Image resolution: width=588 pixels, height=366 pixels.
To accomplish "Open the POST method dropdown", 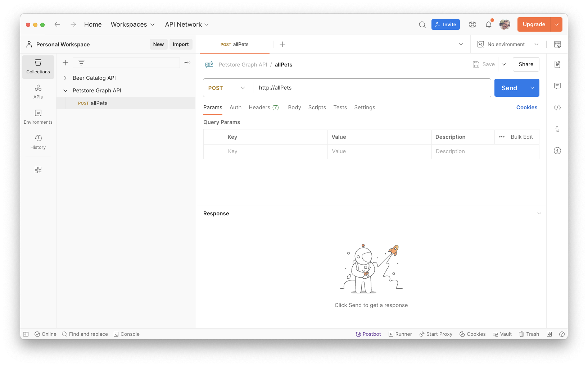I will click(227, 88).
